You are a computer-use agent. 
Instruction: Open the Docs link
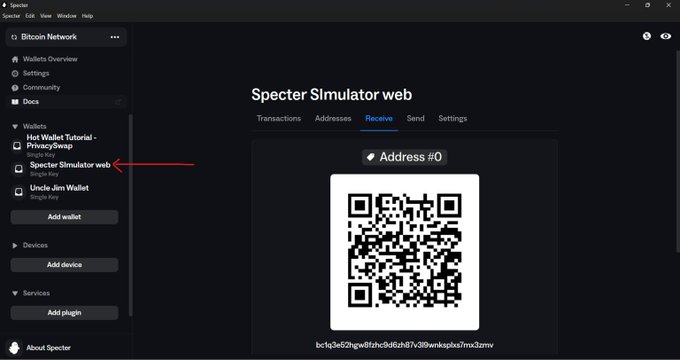[31, 102]
